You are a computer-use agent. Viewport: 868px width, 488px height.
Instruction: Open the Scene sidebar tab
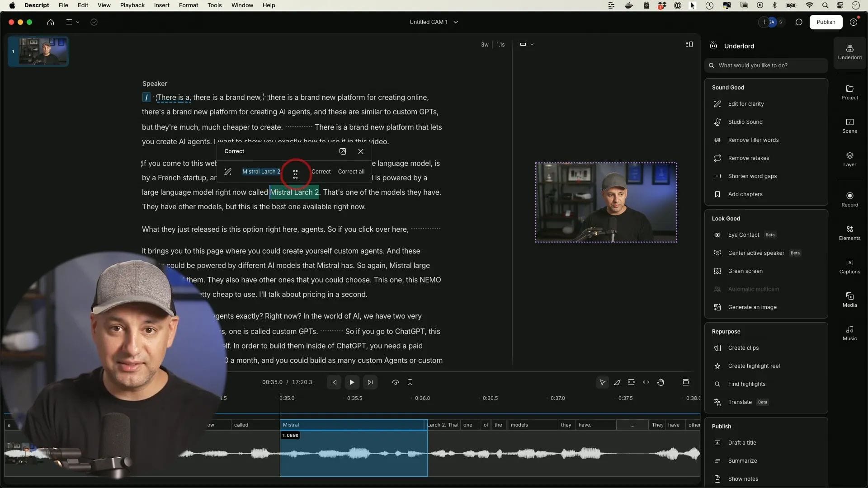click(849, 126)
